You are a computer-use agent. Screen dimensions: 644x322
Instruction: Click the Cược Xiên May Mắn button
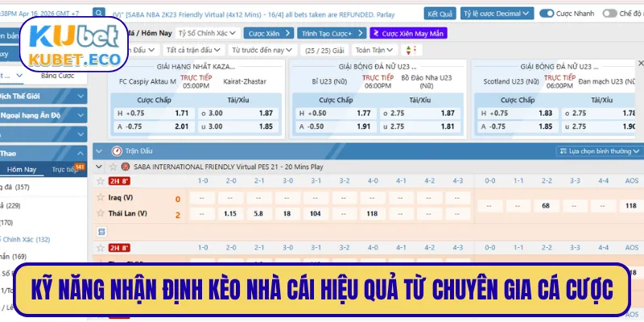(x=408, y=33)
